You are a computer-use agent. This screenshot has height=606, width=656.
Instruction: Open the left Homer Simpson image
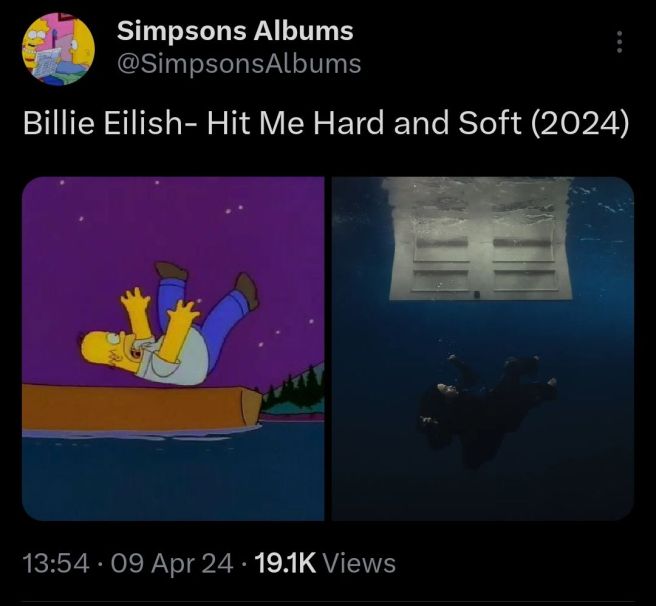pos(173,349)
